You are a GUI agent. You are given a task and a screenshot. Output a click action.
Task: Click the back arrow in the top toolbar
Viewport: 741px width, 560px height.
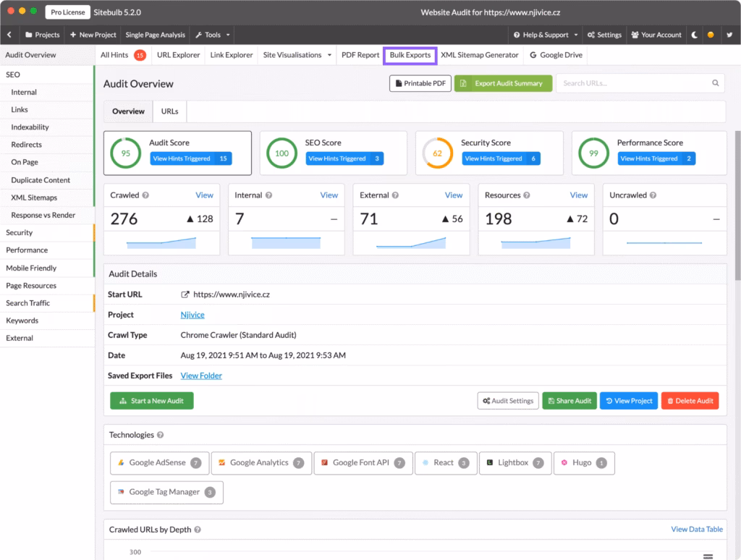click(9, 34)
